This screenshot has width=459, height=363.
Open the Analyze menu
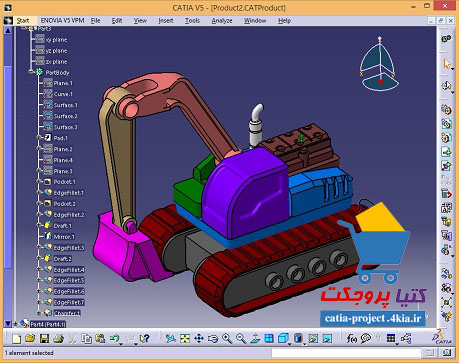[x=222, y=21]
